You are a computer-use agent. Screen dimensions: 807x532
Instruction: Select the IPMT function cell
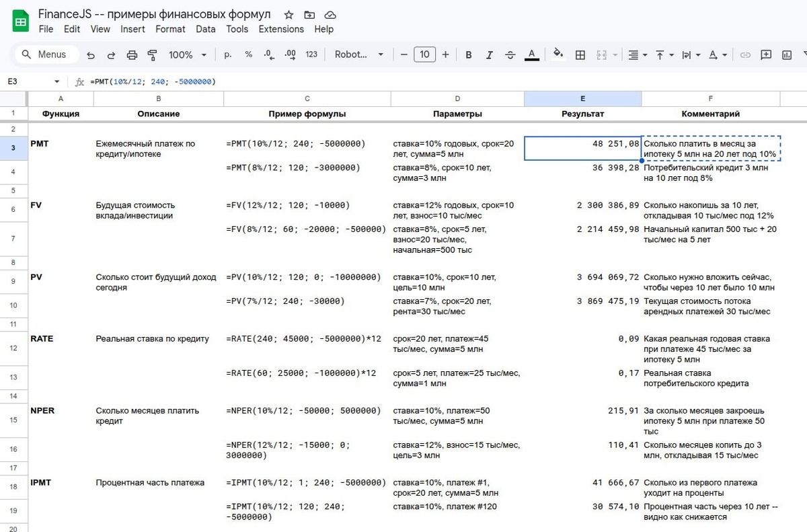tap(61, 488)
